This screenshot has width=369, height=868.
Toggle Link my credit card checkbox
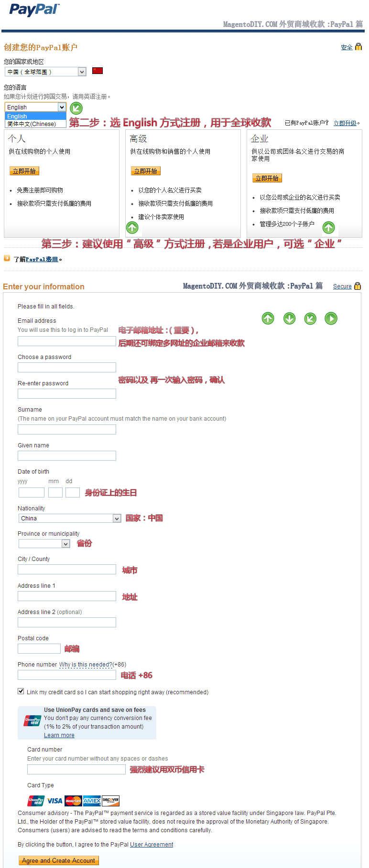pos(21,691)
